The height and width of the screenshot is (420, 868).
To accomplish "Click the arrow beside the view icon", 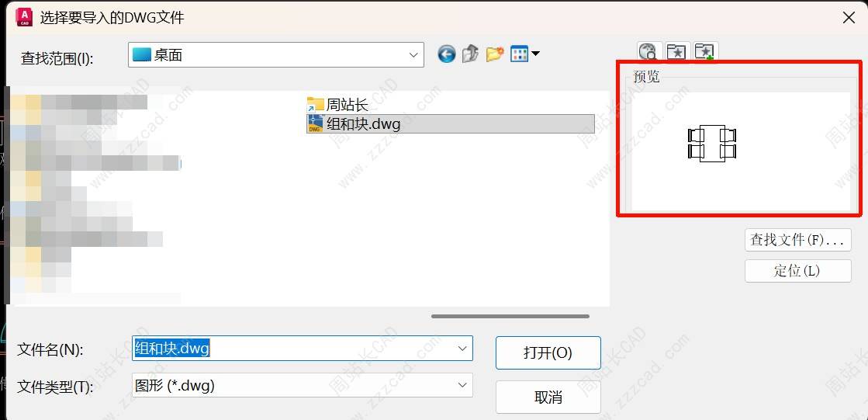I will [x=535, y=54].
